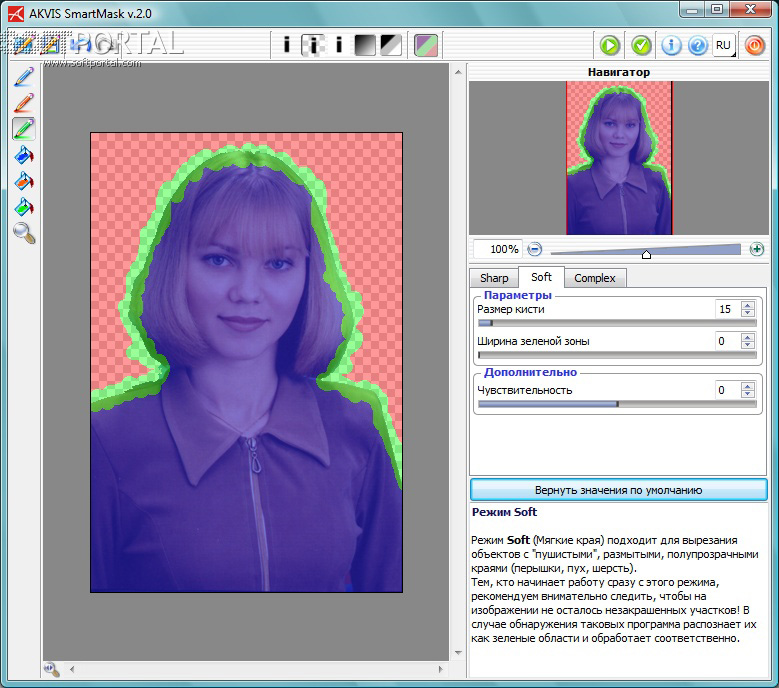Select the red fill bucket tool

tap(24, 181)
